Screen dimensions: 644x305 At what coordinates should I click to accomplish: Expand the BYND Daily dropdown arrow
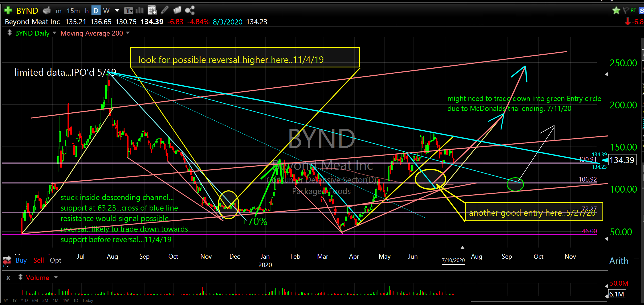pyautogui.click(x=54, y=33)
